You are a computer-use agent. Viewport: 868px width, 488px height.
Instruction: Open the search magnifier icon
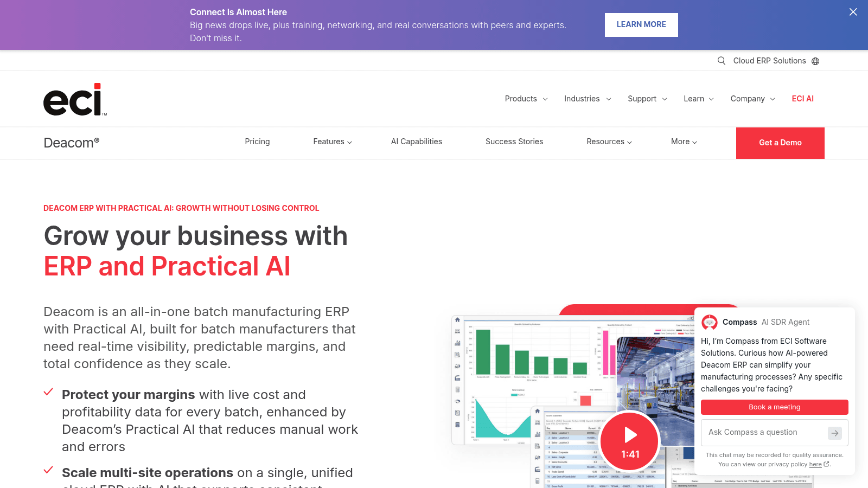(722, 61)
